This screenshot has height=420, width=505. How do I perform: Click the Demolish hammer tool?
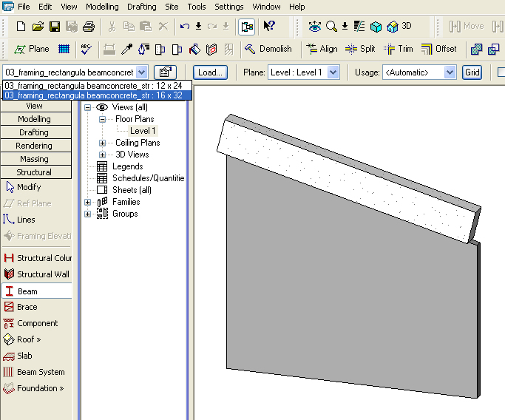pos(268,49)
